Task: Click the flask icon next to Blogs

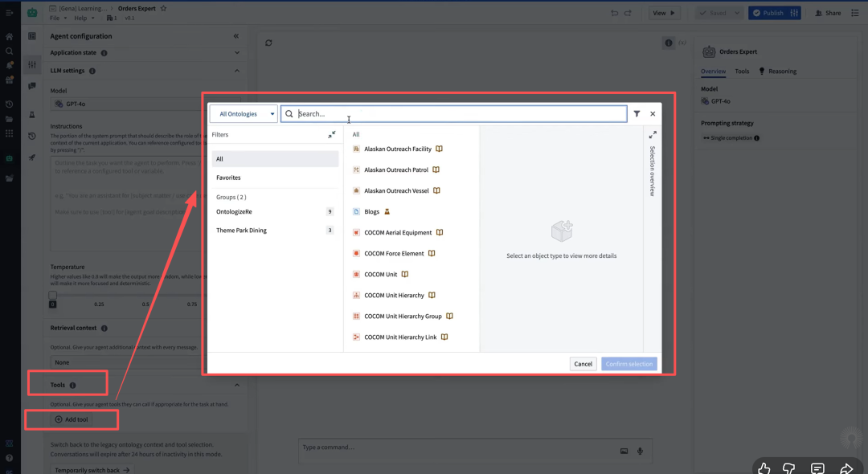Action: point(387,212)
